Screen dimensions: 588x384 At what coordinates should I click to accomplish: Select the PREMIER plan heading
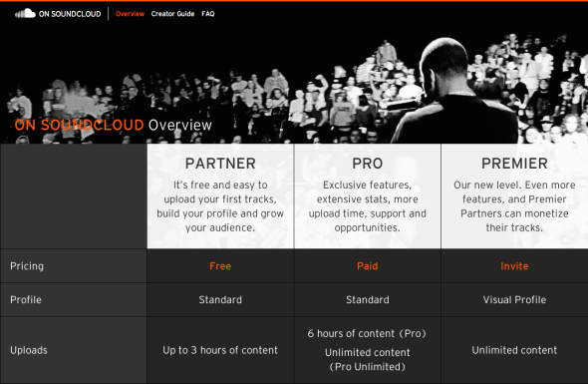pyautogui.click(x=514, y=164)
